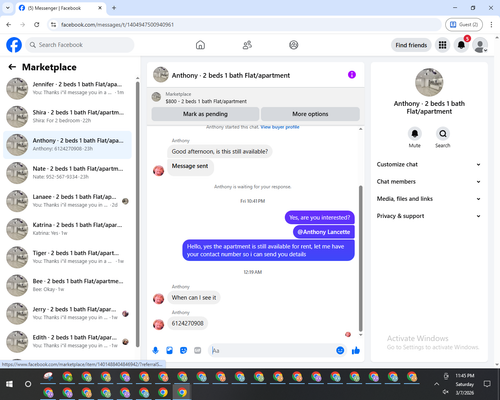
Task: Expand Privacy & support section
Action: (429, 216)
